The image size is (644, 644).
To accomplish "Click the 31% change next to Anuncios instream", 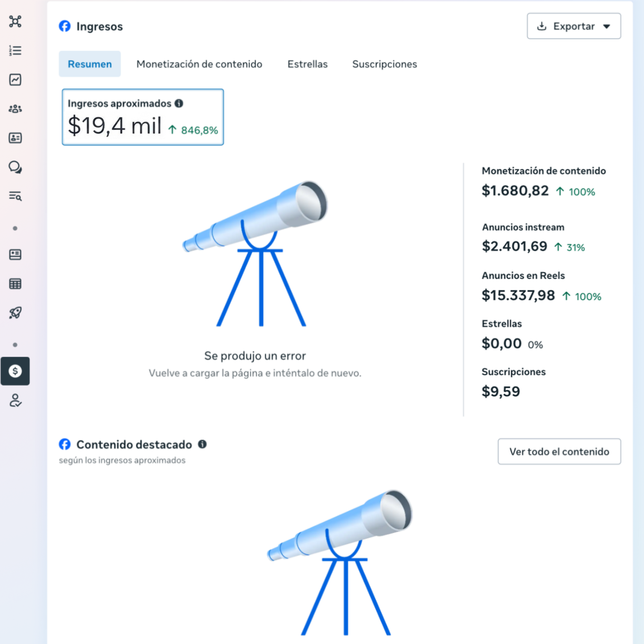I will (x=569, y=247).
